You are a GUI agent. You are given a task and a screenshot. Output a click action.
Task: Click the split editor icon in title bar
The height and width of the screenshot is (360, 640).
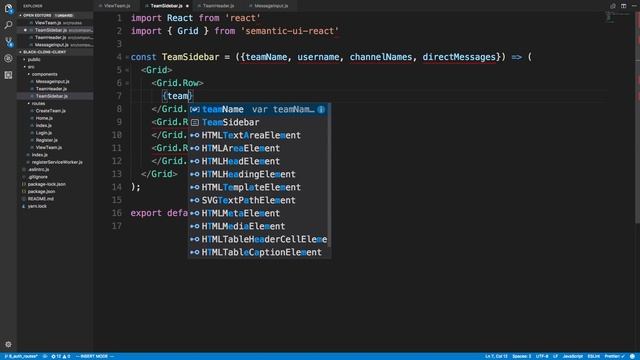(624, 6)
